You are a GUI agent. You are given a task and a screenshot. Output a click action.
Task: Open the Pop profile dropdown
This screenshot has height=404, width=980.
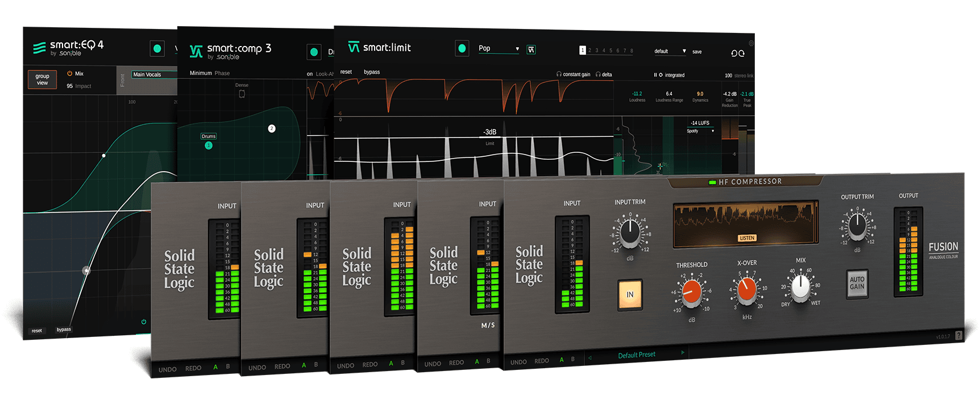499,49
